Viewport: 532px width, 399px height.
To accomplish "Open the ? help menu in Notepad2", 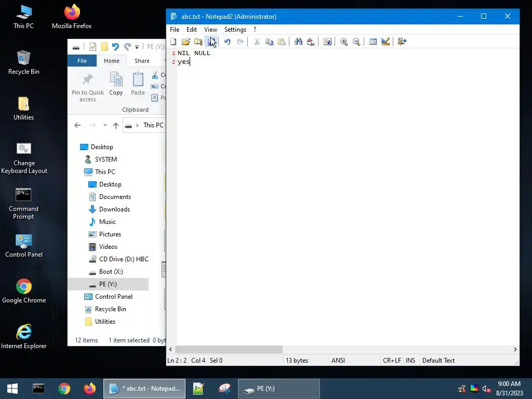I will 255,30.
